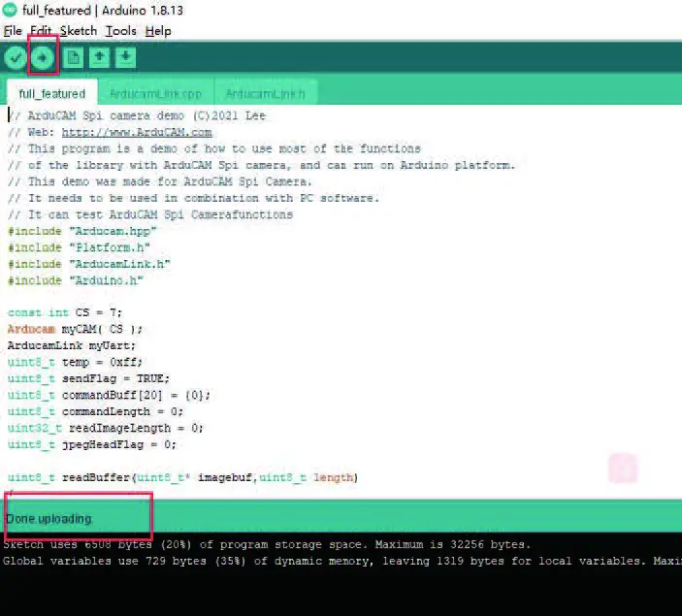Image resolution: width=682 pixels, height=616 pixels.
Task: Click the Upload arrow button
Action: pyautogui.click(x=42, y=57)
